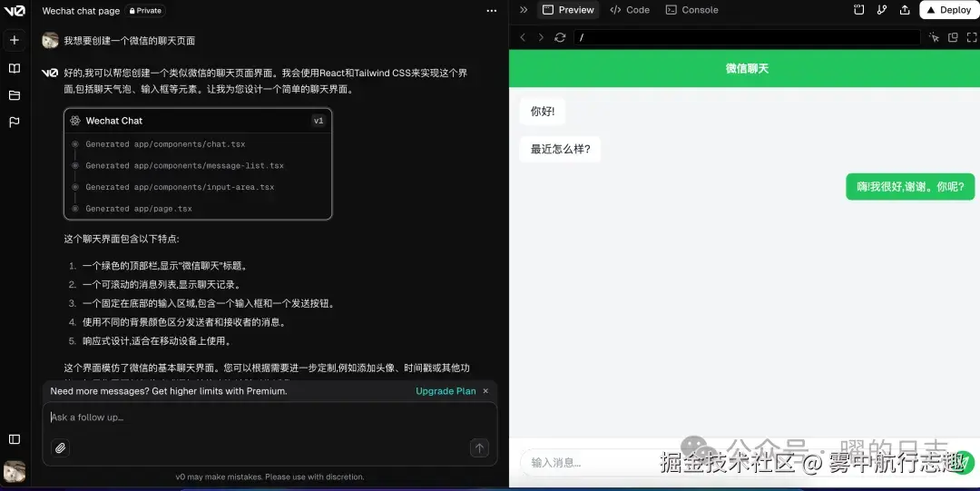This screenshot has height=491, width=980.
Task: Click the React icon in the Wechat Chat card
Action: tap(75, 121)
